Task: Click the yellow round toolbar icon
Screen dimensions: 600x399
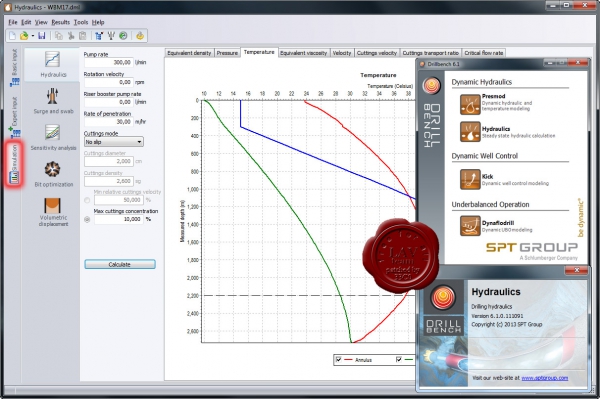Action: (140, 36)
